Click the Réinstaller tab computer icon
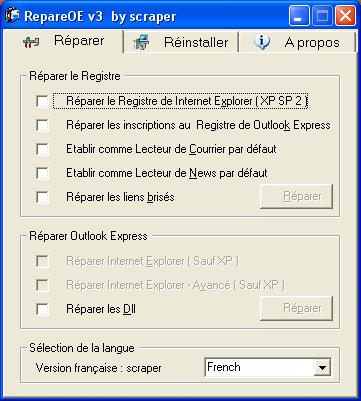Viewport: 361px width, 401px height. click(x=141, y=43)
